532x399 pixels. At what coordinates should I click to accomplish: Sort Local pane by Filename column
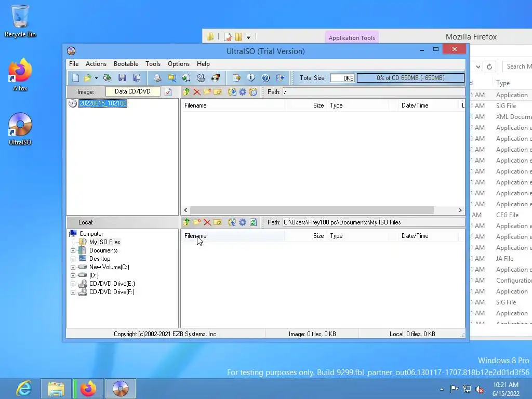click(233, 236)
